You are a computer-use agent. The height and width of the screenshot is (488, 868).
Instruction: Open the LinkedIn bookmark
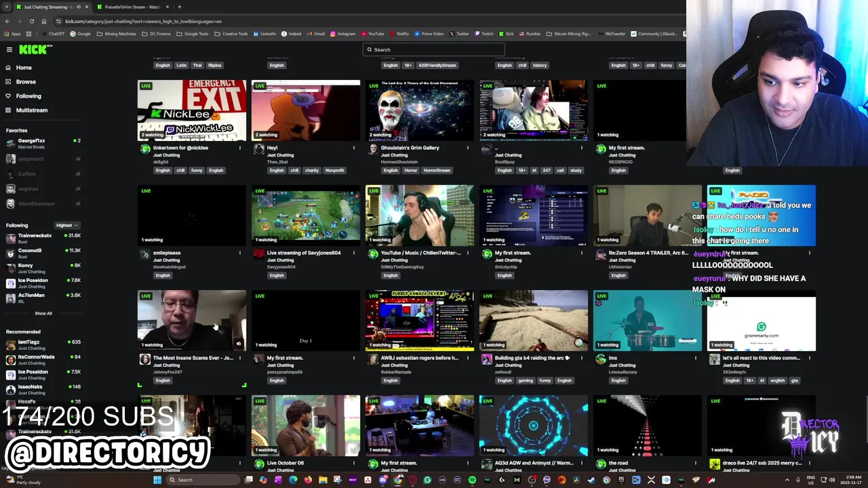264,34
